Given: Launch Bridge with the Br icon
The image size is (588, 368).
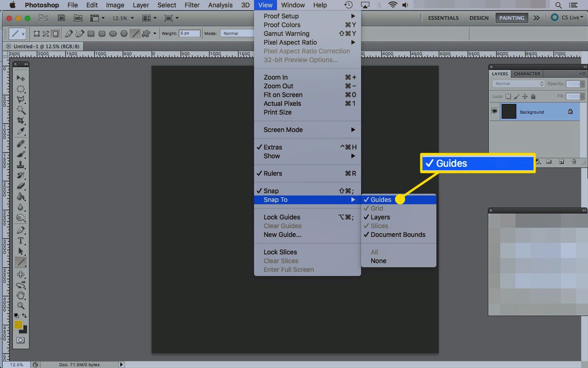Looking at the screenshot, I should pyautogui.click(x=62, y=18).
